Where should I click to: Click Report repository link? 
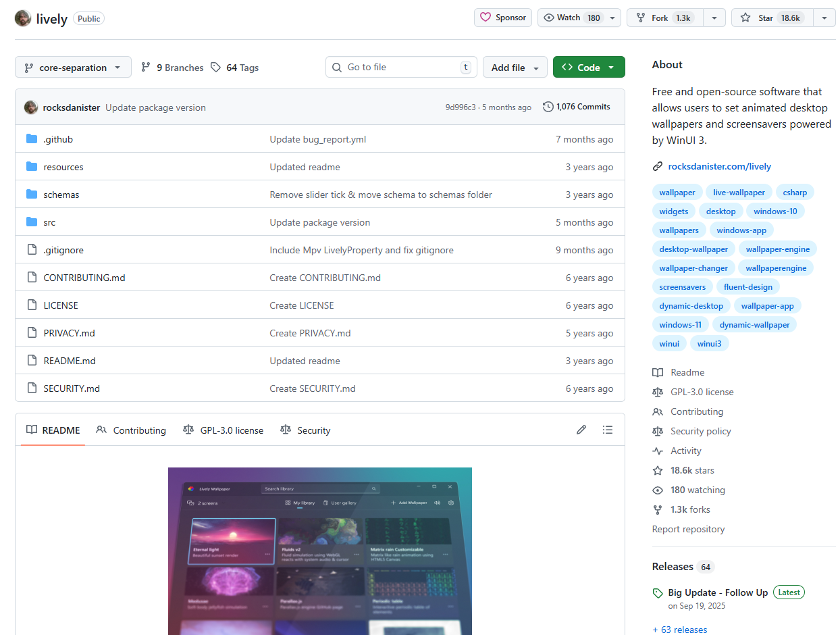(x=689, y=529)
